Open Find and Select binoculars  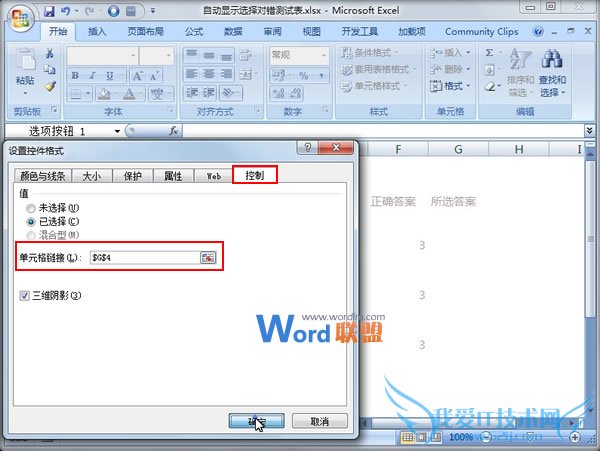(552, 73)
